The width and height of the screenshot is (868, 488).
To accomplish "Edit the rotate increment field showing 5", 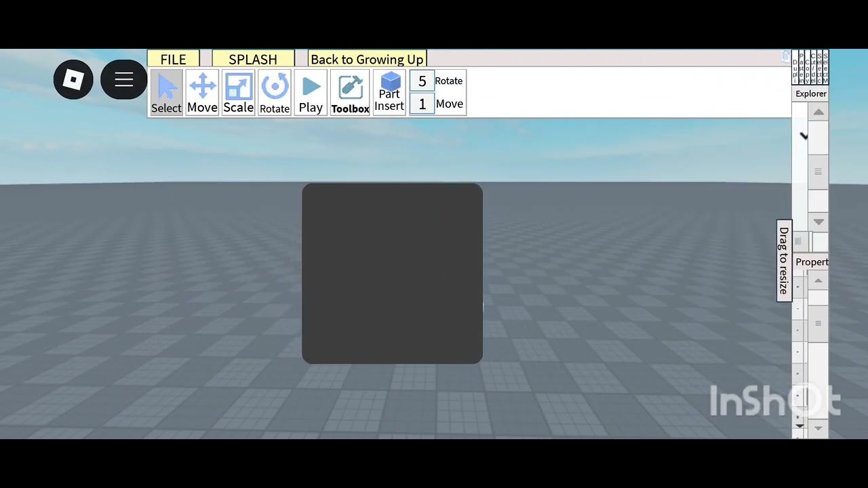I will click(422, 81).
